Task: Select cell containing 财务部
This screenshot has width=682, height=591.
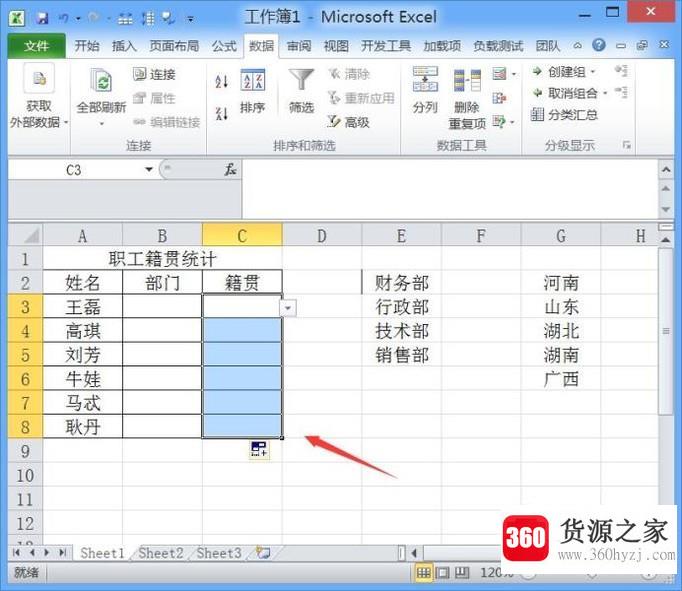Action: click(x=401, y=283)
